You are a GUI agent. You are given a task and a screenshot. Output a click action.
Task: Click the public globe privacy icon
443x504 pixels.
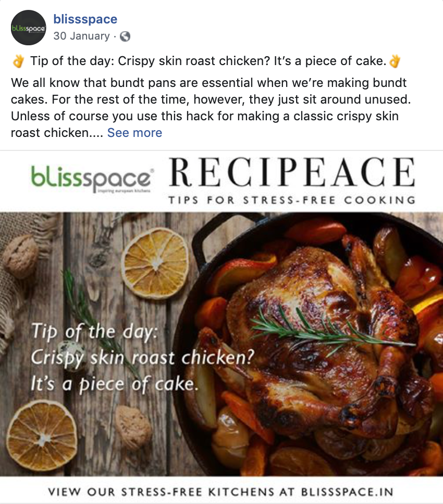point(125,36)
